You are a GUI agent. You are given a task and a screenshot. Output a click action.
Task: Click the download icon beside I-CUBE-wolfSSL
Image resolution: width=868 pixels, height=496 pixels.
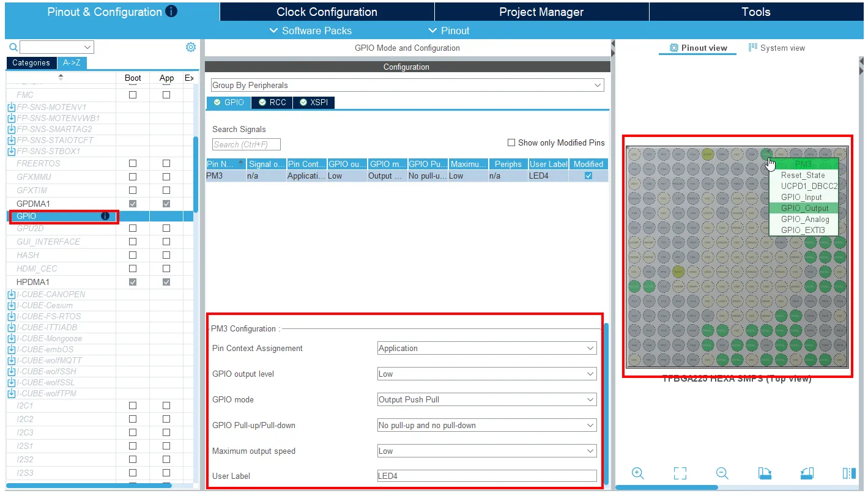12,382
